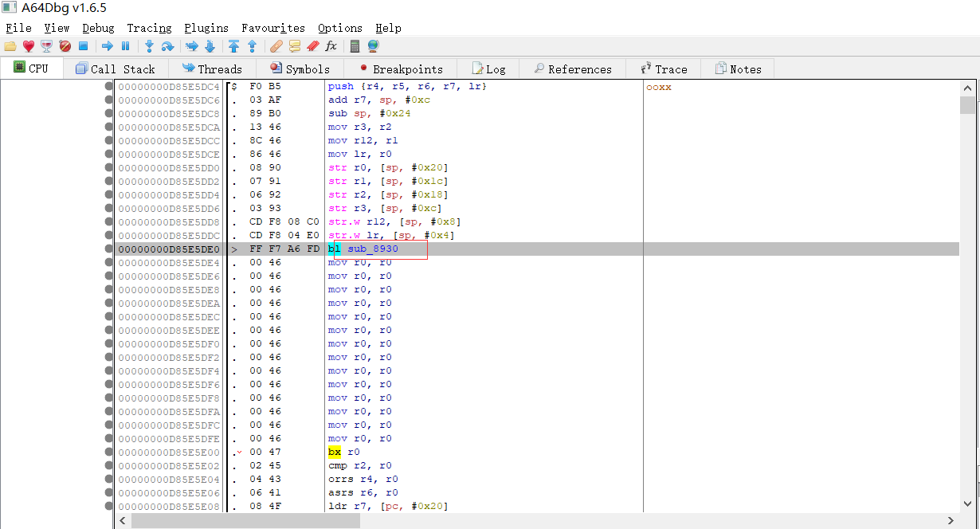The height and width of the screenshot is (529, 980).
Task: Open the Plugins menu
Action: coord(206,28)
